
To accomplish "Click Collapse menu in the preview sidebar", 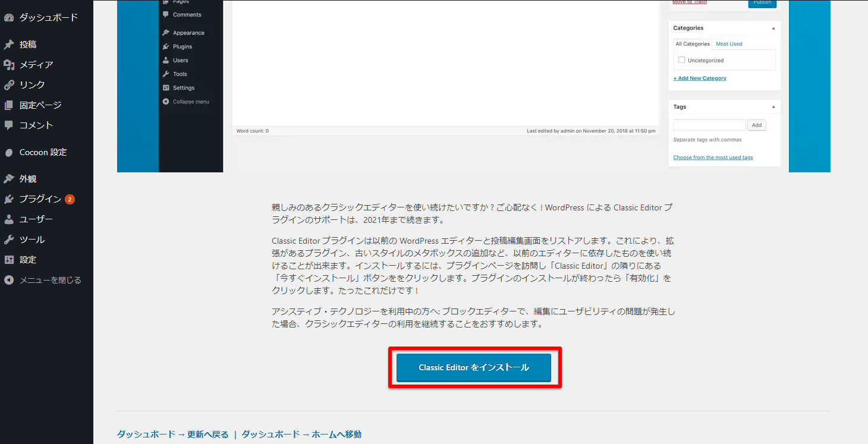I will click(x=191, y=102).
